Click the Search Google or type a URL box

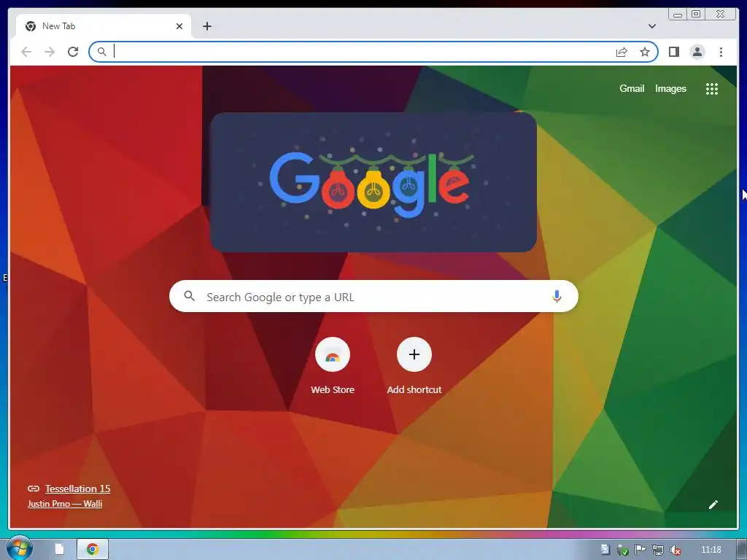point(373,296)
